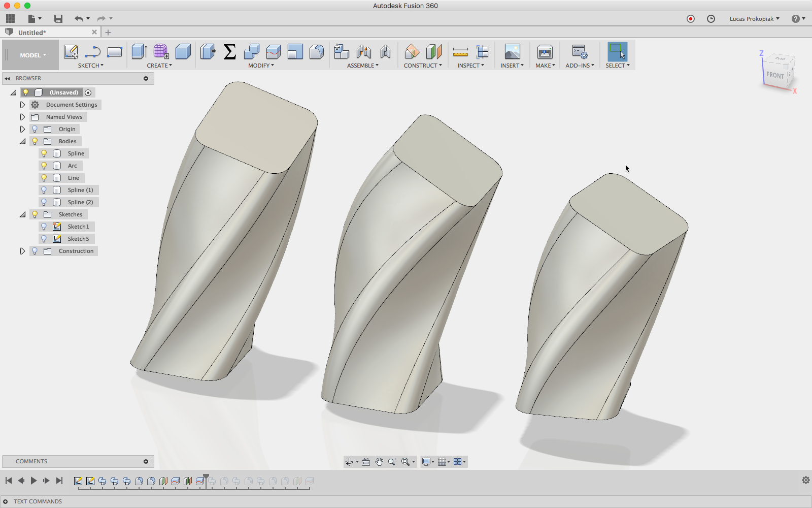Open the data panel grid icon

[x=10, y=19]
